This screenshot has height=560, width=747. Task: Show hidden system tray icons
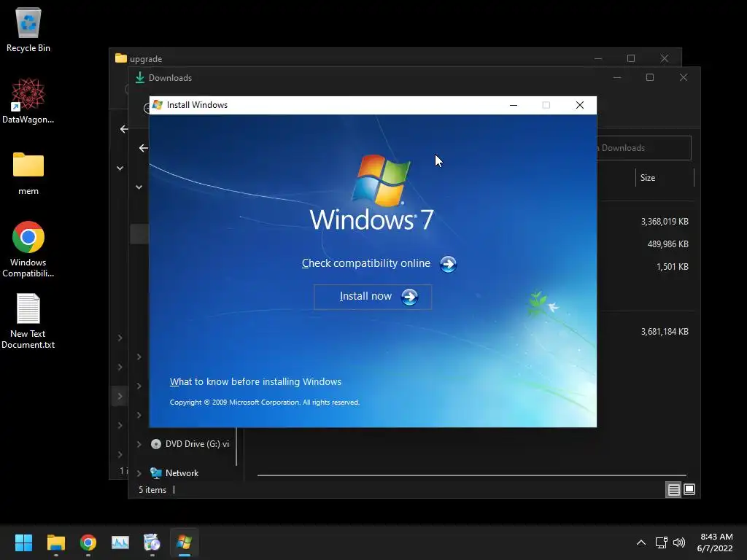[x=641, y=542]
